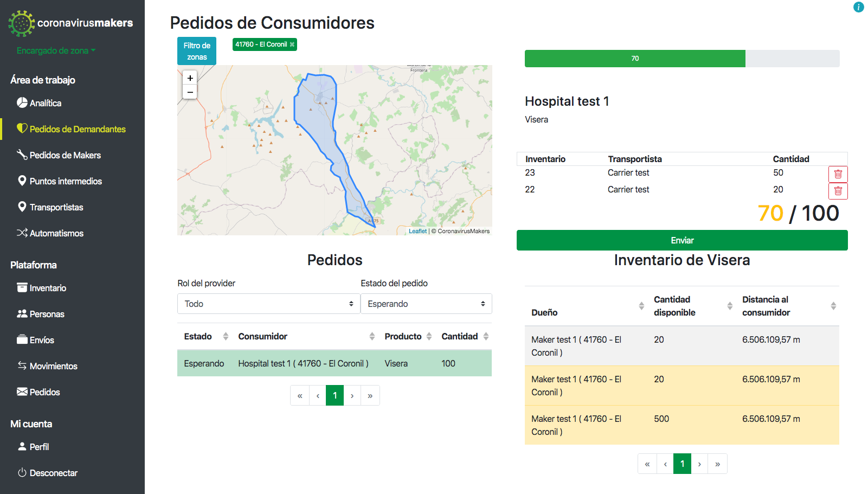
Task: Open Rol del provider dropdown
Action: (x=268, y=304)
